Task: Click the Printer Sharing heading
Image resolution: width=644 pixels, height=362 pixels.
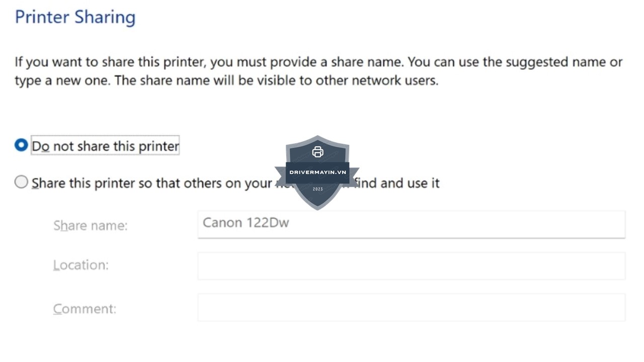Action: click(75, 17)
